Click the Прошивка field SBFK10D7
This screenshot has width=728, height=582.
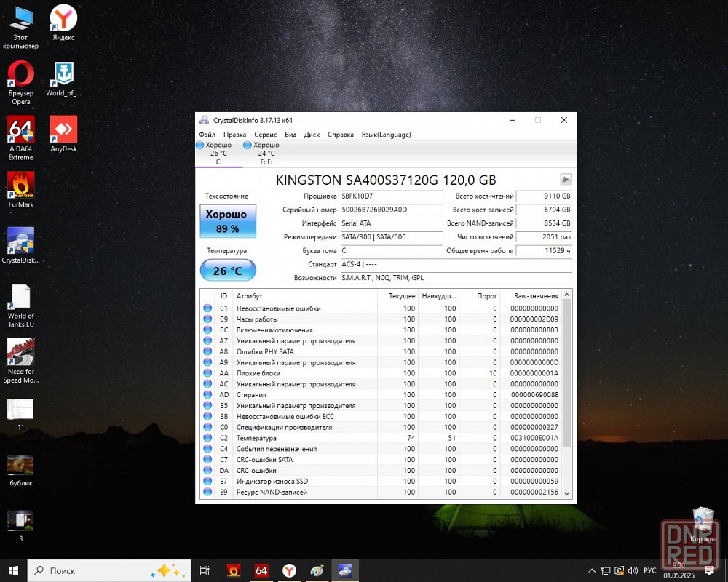tap(392, 196)
